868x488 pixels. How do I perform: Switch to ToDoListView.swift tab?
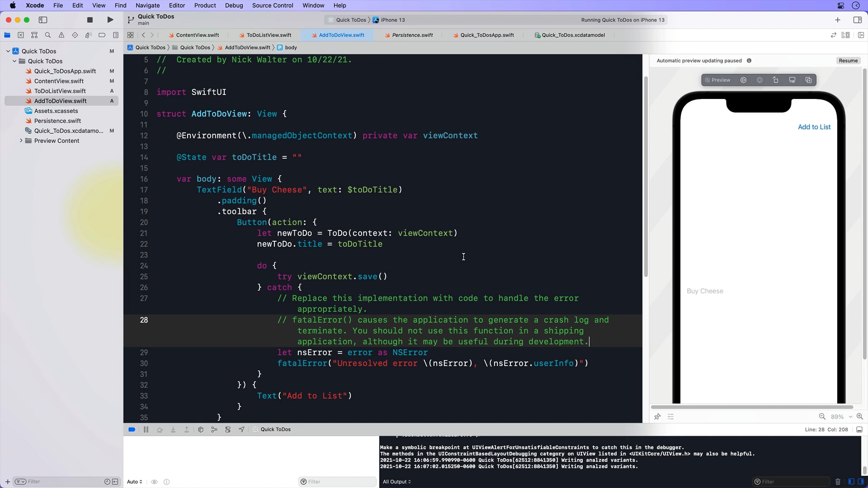(x=265, y=35)
